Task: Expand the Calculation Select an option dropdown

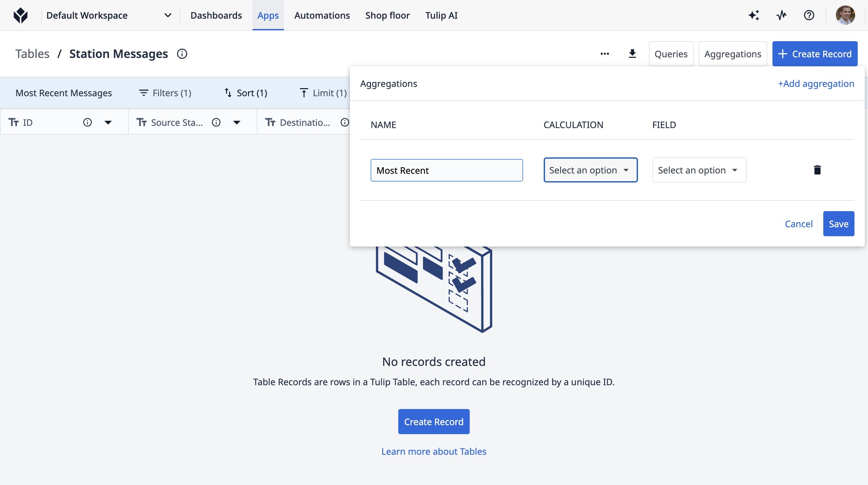Action: (590, 170)
